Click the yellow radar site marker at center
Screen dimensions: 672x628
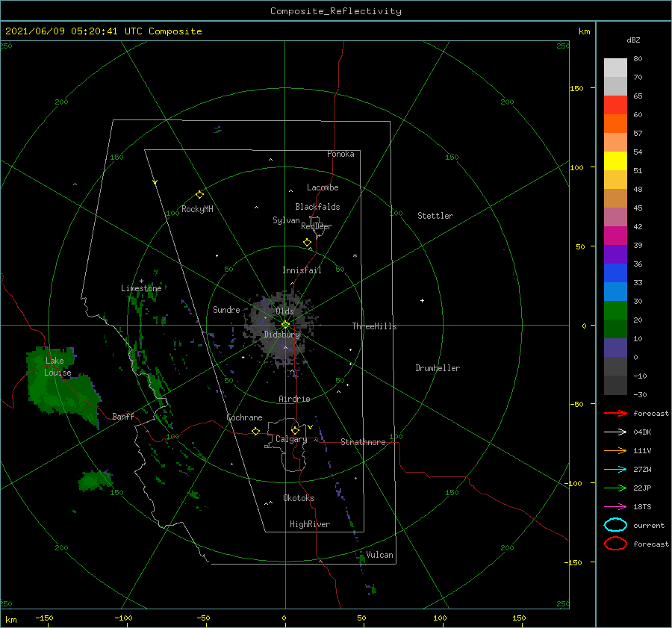point(285,325)
